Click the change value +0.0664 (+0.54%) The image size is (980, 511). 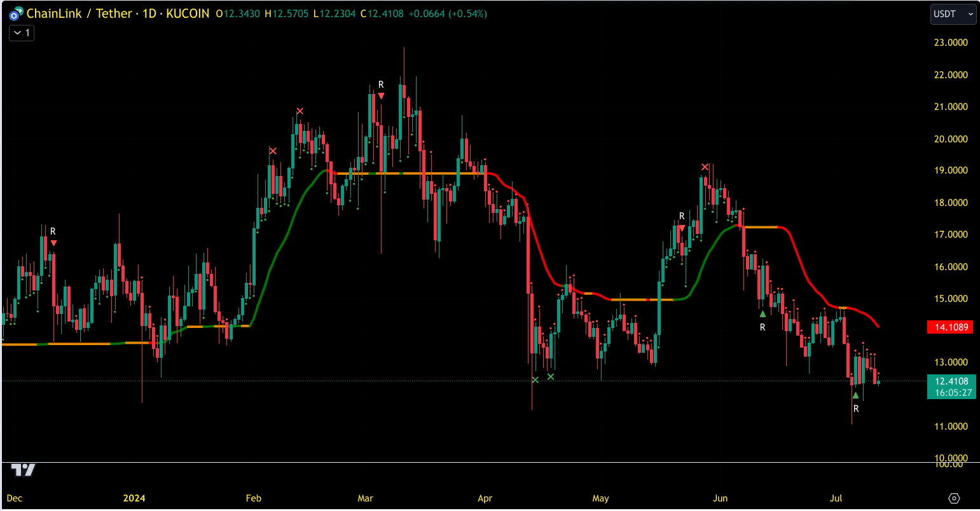click(x=448, y=13)
